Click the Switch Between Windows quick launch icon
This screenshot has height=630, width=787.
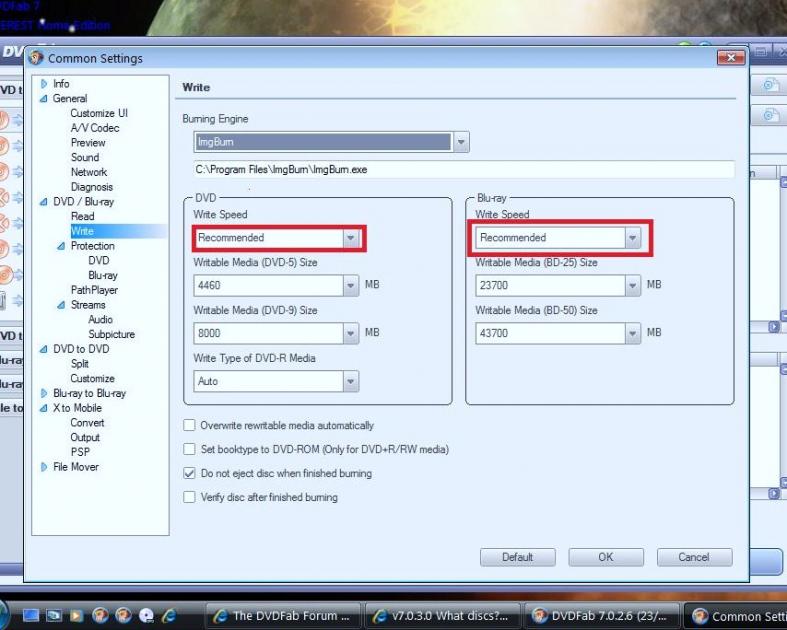54,615
